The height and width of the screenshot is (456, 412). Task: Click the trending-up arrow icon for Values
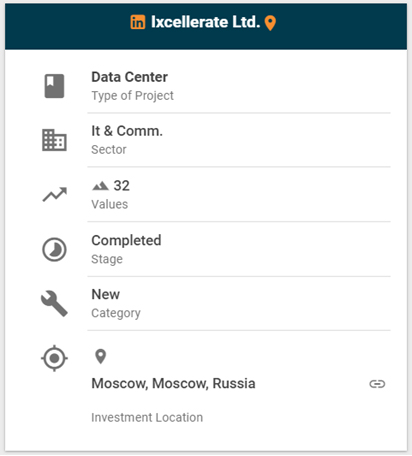pyautogui.click(x=55, y=194)
